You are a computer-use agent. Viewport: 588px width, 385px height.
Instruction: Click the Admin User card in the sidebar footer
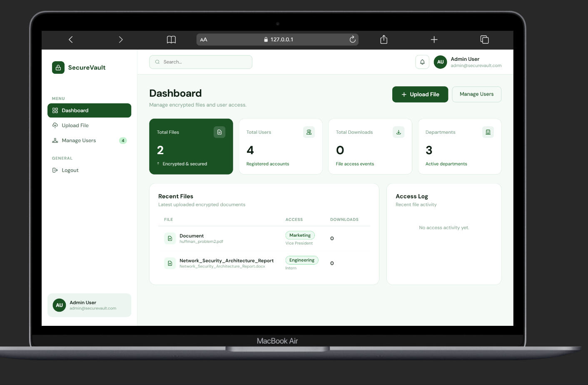tap(89, 305)
